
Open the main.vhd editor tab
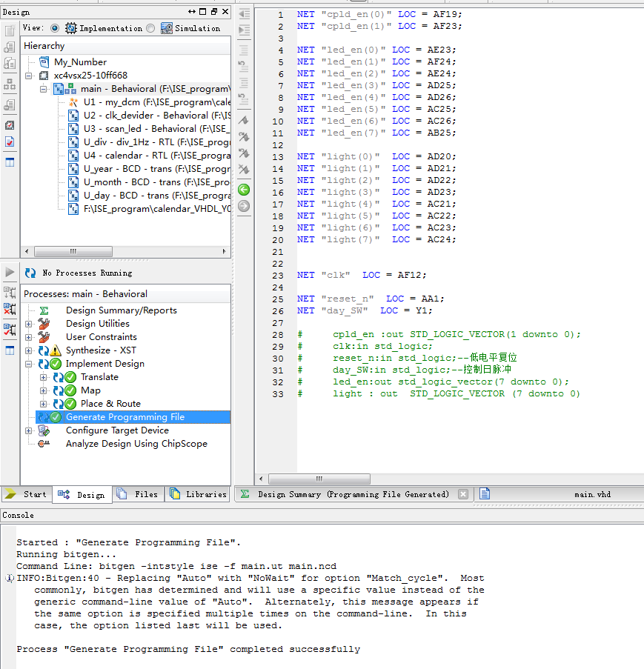tap(592, 494)
